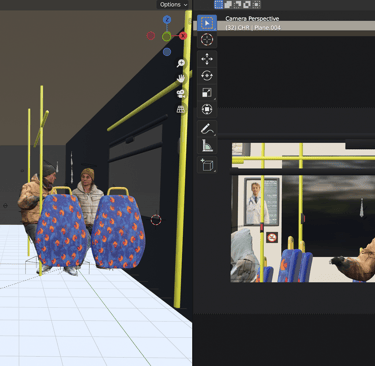Choose the Move tool
The image size is (375, 366).
click(x=207, y=59)
